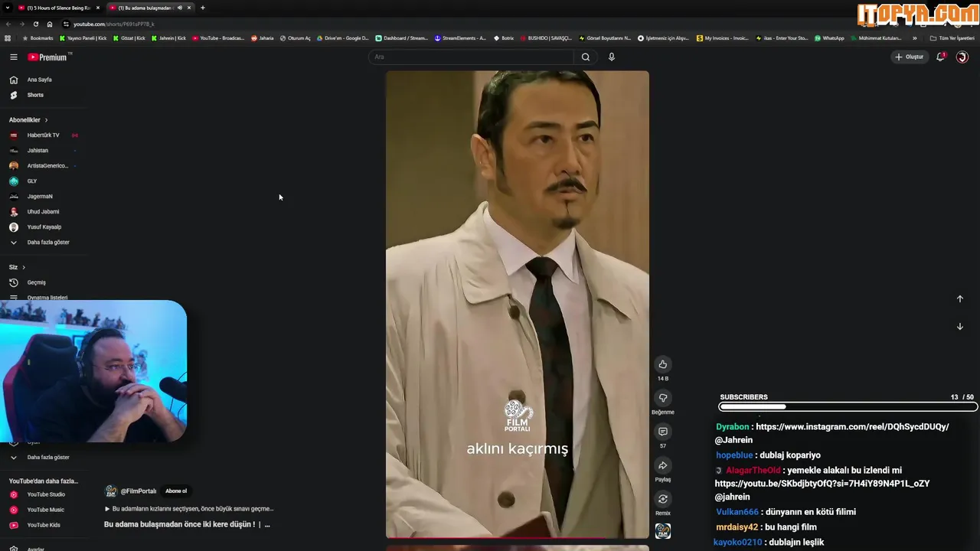Screen dimensions: 980x551
Task: Open the notifications bell
Action: (x=941, y=57)
